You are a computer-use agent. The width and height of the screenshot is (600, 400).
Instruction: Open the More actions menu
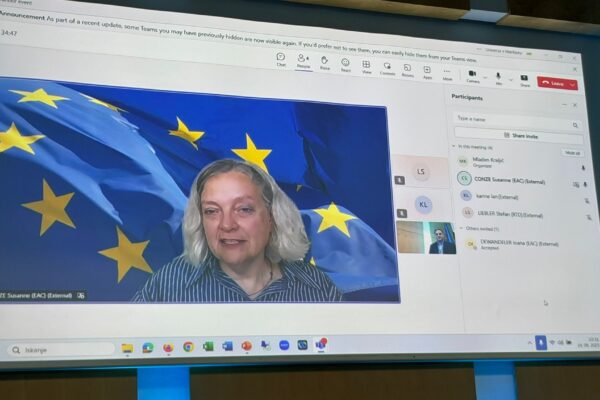(447, 74)
